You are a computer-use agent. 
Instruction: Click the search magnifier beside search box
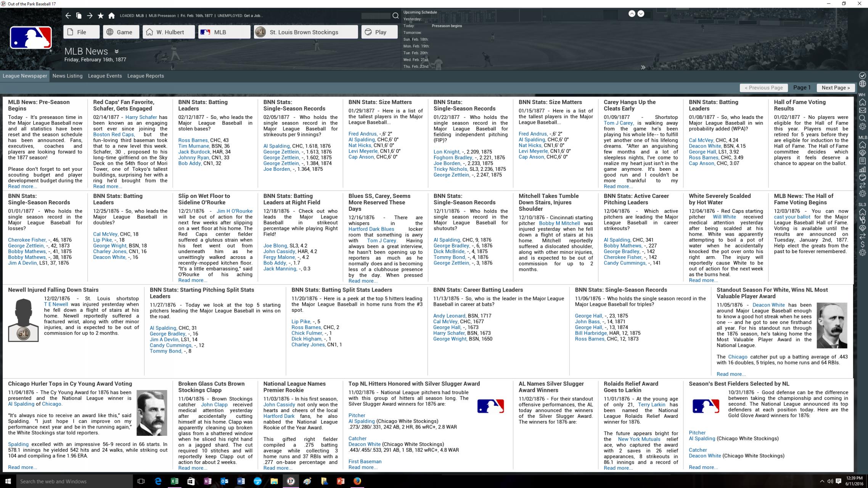(x=395, y=16)
